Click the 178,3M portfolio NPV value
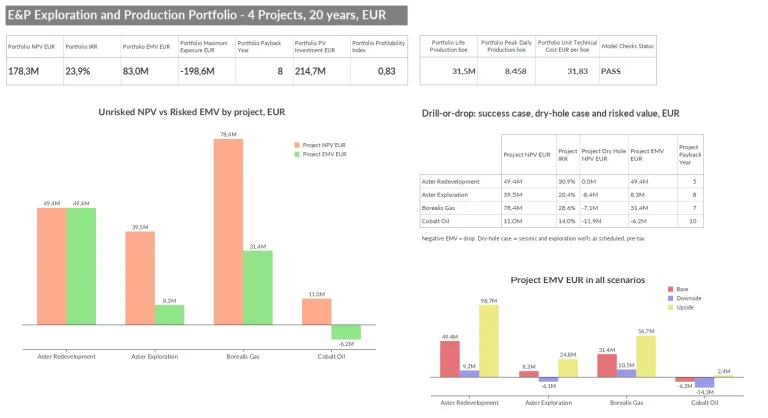 click(24, 71)
